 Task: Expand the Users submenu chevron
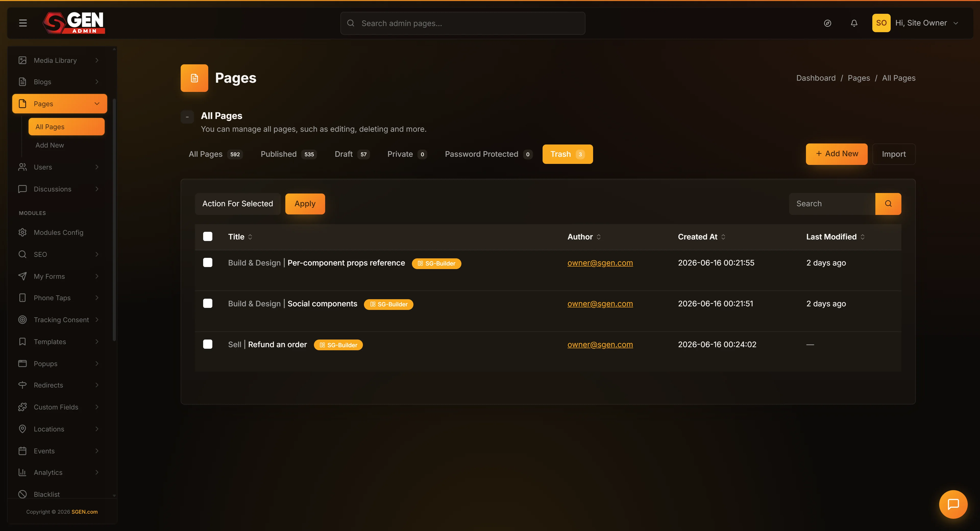pos(97,167)
